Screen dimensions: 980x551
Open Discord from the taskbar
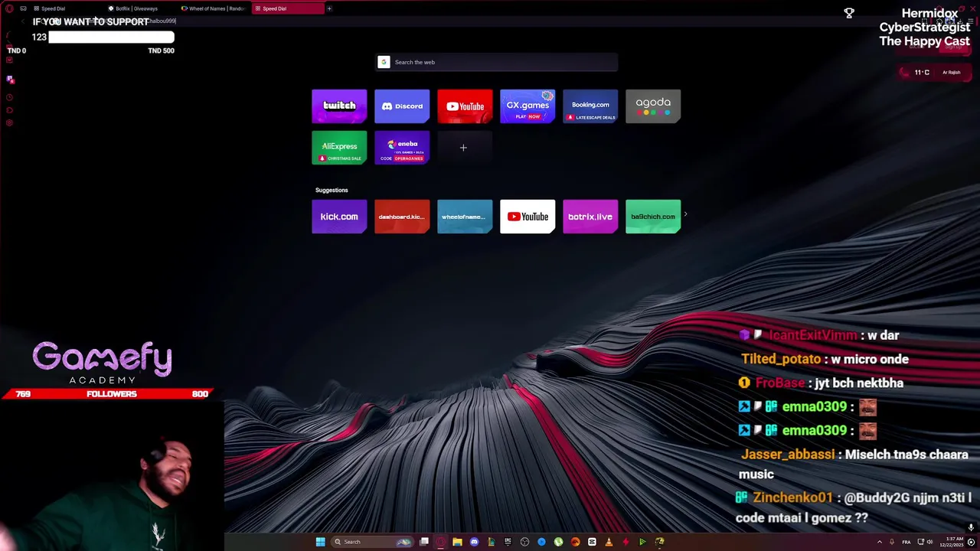[474, 542]
